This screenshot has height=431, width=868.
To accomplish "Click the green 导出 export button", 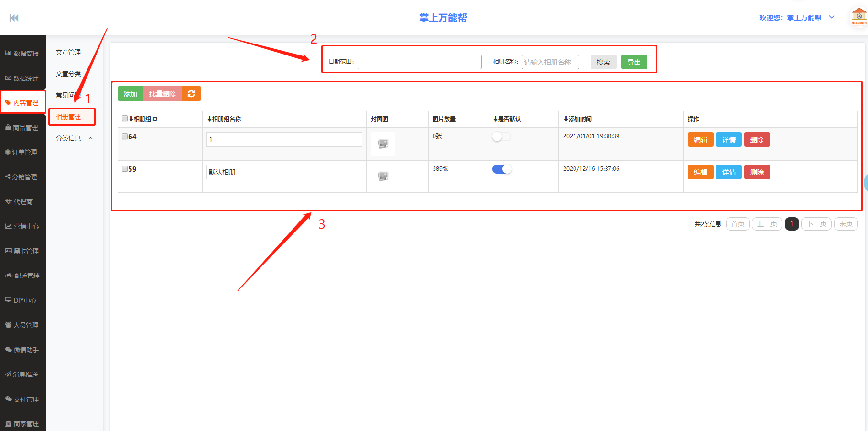I will click(x=634, y=62).
